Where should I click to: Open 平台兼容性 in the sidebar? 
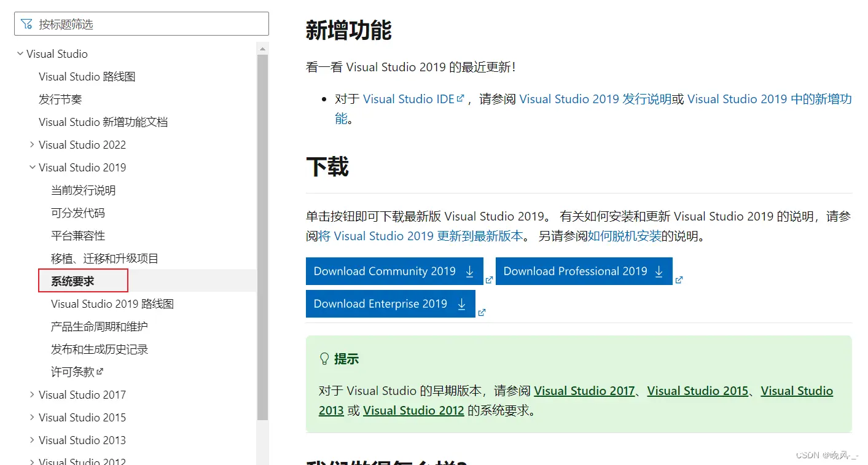coord(78,236)
